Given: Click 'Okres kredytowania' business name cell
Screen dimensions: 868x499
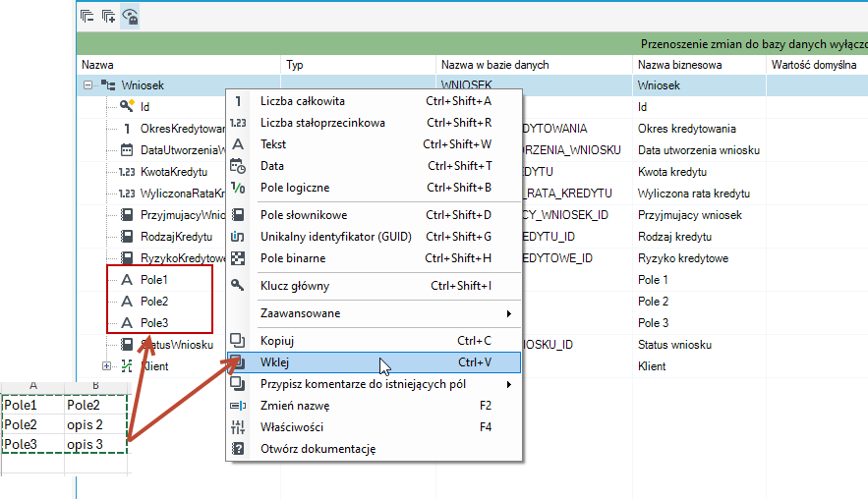Looking at the screenshot, I should (x=687, y=129).
